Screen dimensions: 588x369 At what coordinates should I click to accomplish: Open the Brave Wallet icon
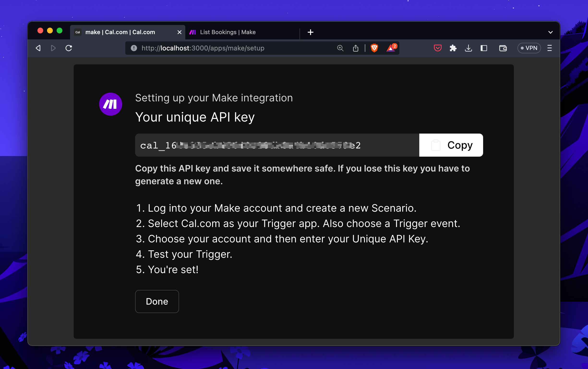[x=503, y=48]
